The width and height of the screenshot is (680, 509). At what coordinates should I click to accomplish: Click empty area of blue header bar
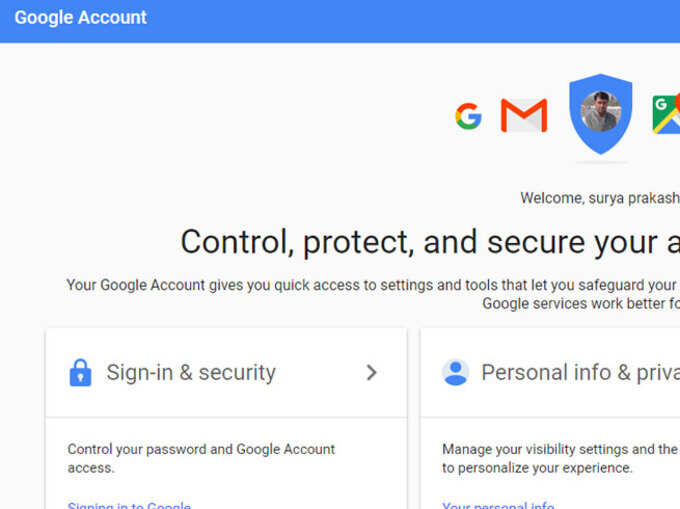390,21
